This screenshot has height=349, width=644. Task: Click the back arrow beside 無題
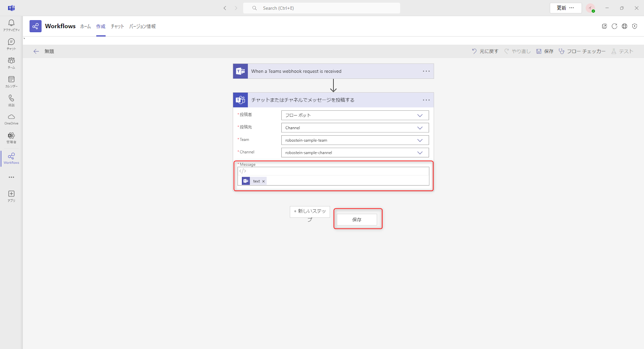(x=36, y=51)
